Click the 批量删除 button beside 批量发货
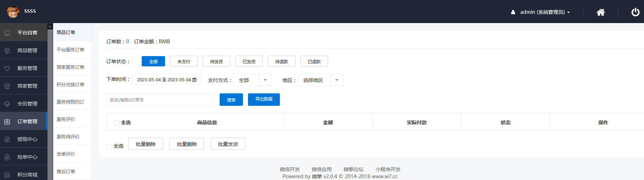The height and width of the screenshot is (180, 644). 187,144
